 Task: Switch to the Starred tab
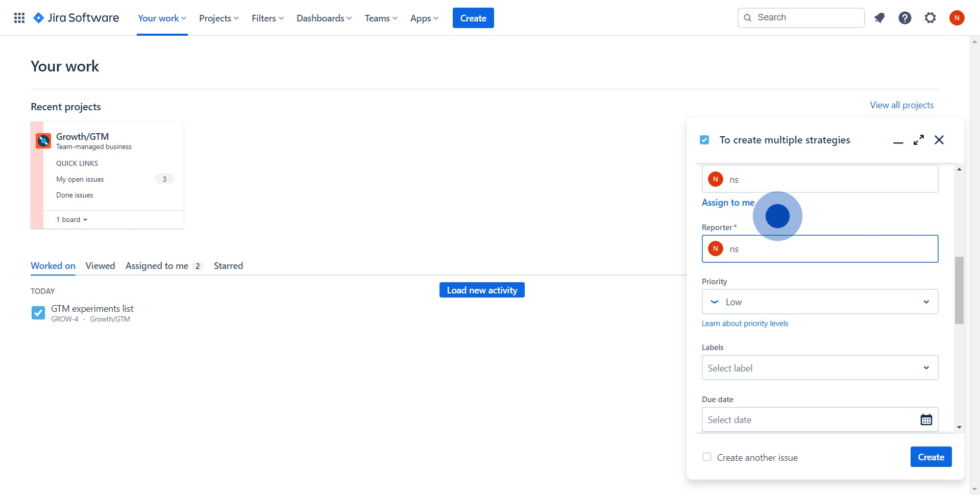click(x=228, y=266)
